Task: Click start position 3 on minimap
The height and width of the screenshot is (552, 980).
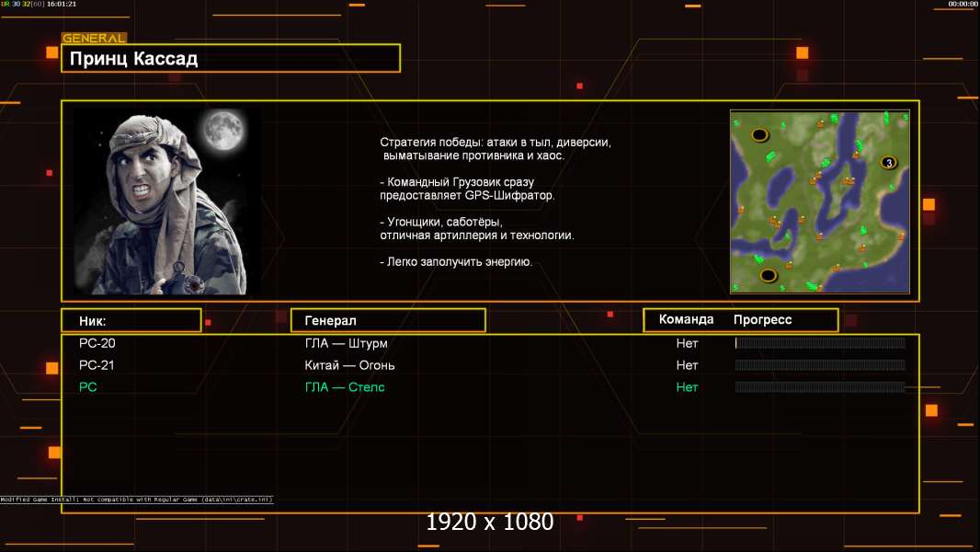Action: click(888, 163)
